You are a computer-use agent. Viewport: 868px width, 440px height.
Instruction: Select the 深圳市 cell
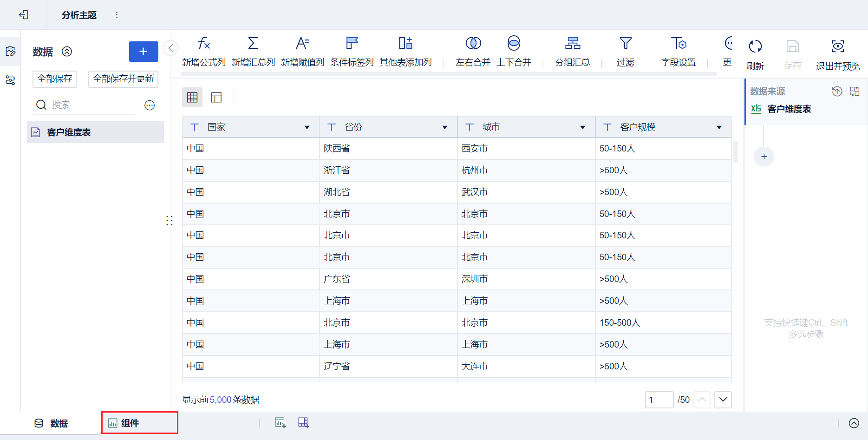pos(527,279)
